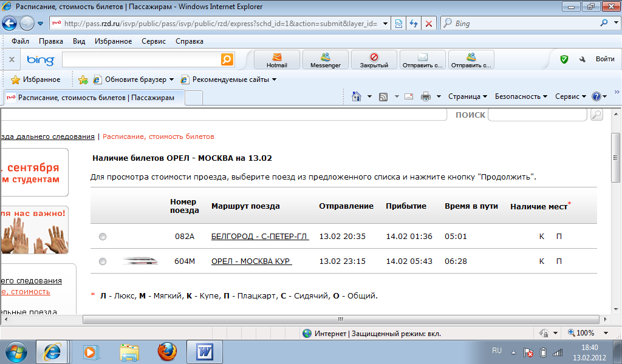Click the Windows Start button
622x364 pixels.
click(x=16, y=352)
